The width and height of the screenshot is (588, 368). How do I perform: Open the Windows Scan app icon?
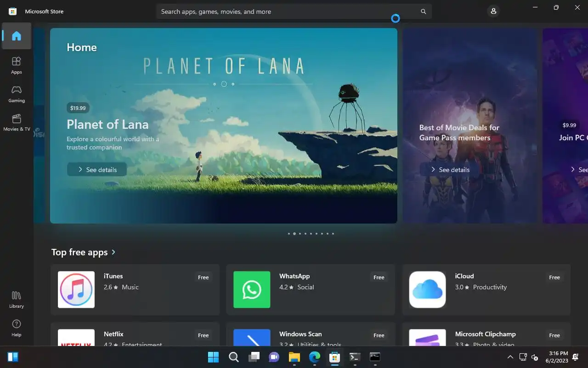coord(252,338)
